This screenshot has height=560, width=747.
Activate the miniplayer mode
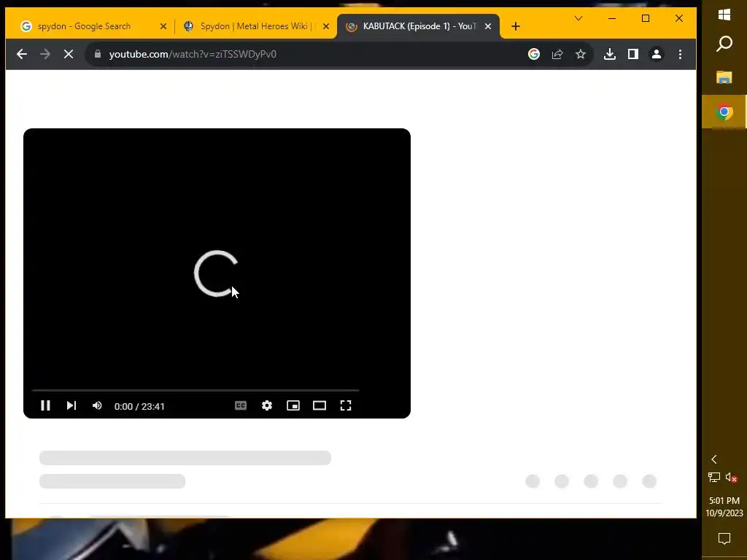click(293, 405)
